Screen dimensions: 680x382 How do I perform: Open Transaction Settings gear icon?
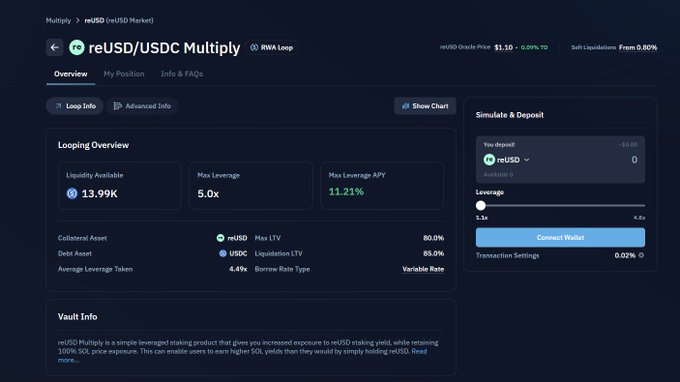(x=641, y=255)
